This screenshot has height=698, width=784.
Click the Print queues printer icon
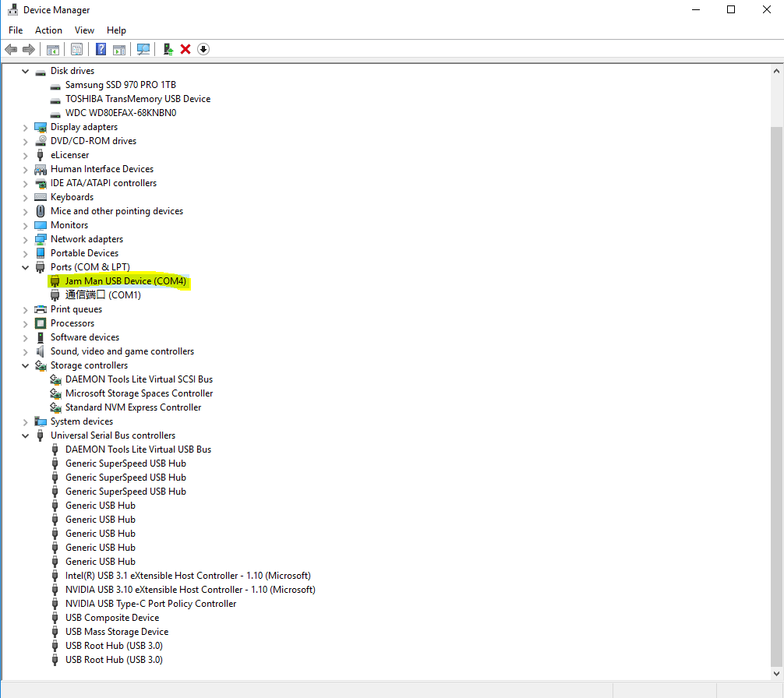[41, 309]
